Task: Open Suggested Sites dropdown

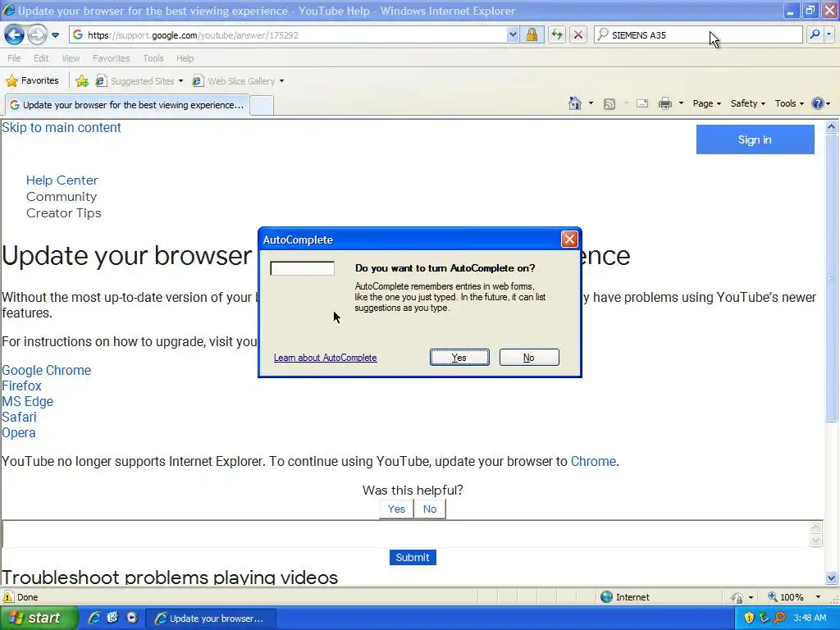Action: (139, 81)
